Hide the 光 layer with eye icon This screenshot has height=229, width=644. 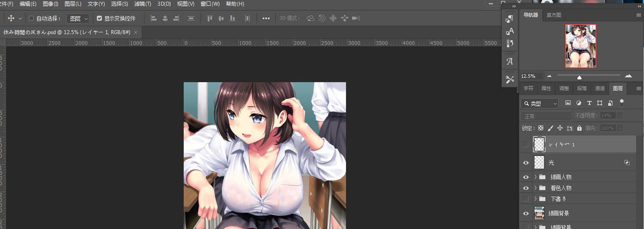[526, 163]
